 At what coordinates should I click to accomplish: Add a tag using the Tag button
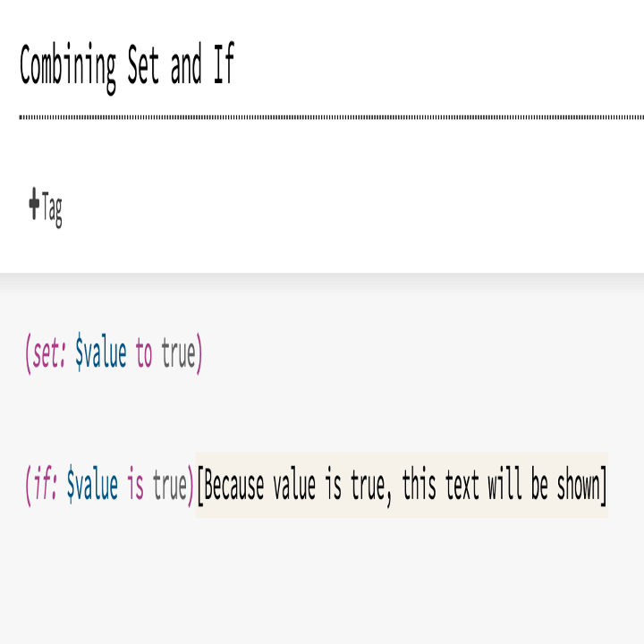pyautogui.click(x=46, y=208)
